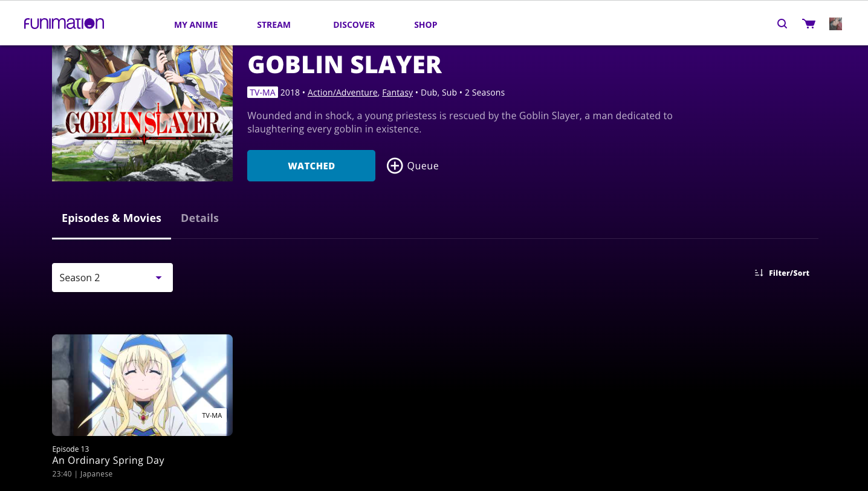Open the shopping cart icon
868x491 pixels.
coord(809,24)
